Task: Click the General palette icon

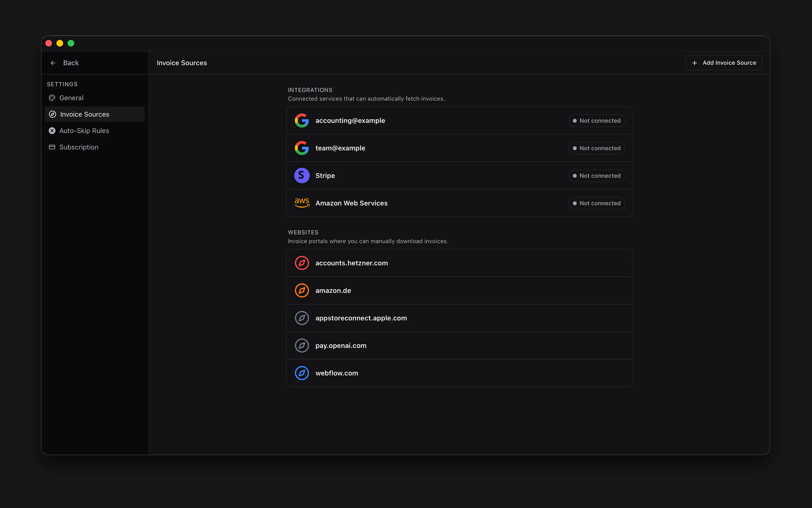Action: point(52,98)
